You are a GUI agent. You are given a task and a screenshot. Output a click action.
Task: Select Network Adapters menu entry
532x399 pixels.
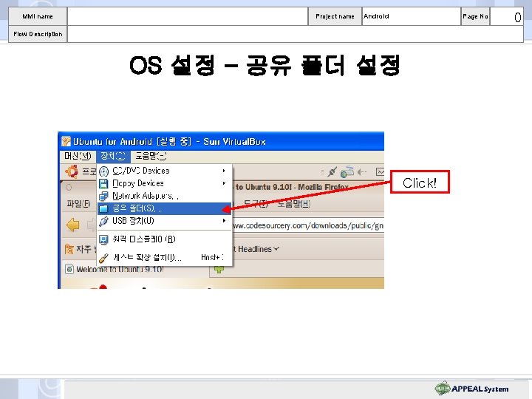(165, 196)
